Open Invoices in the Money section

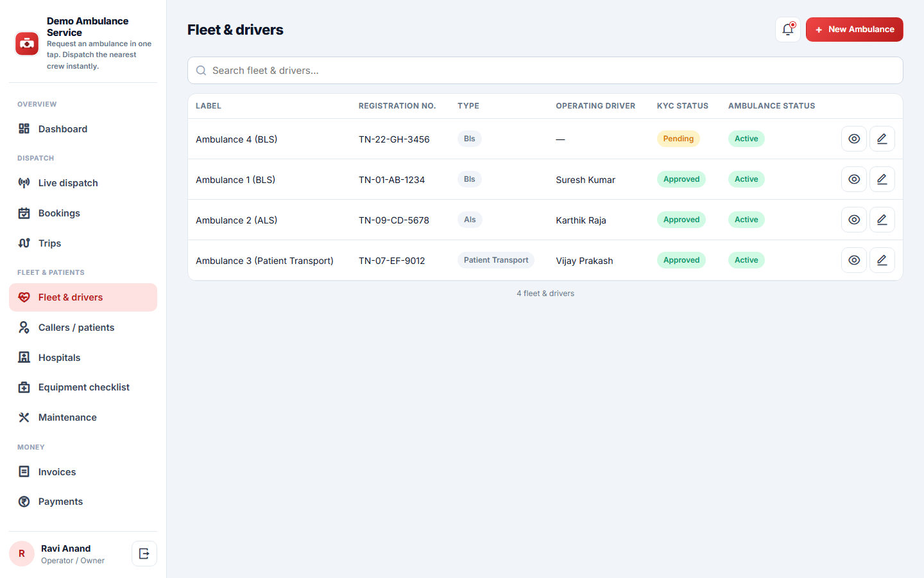(83, 472)
